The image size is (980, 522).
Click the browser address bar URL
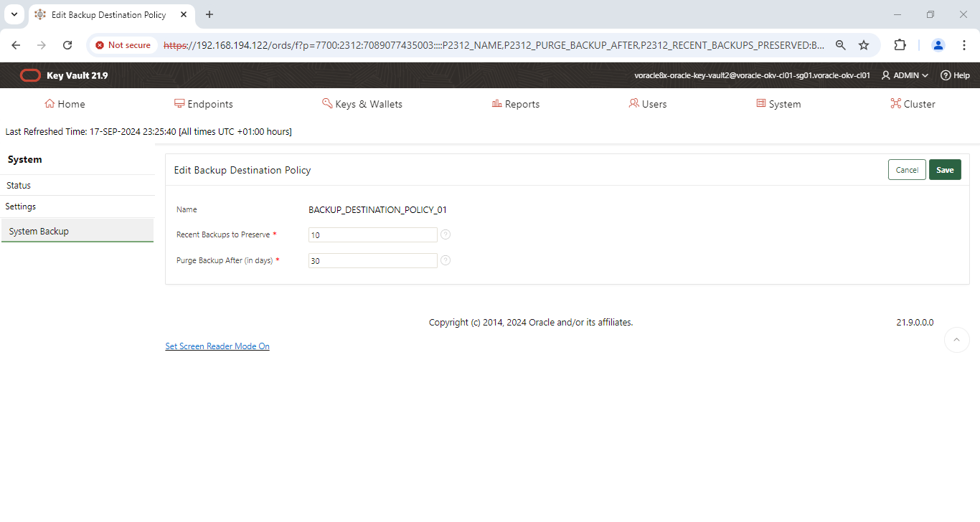494,45
